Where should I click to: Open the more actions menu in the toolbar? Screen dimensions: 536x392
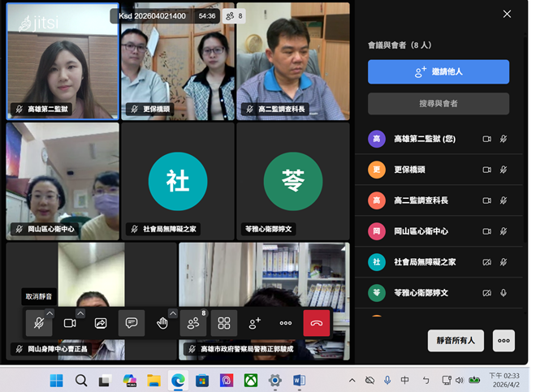coord(286,323)
